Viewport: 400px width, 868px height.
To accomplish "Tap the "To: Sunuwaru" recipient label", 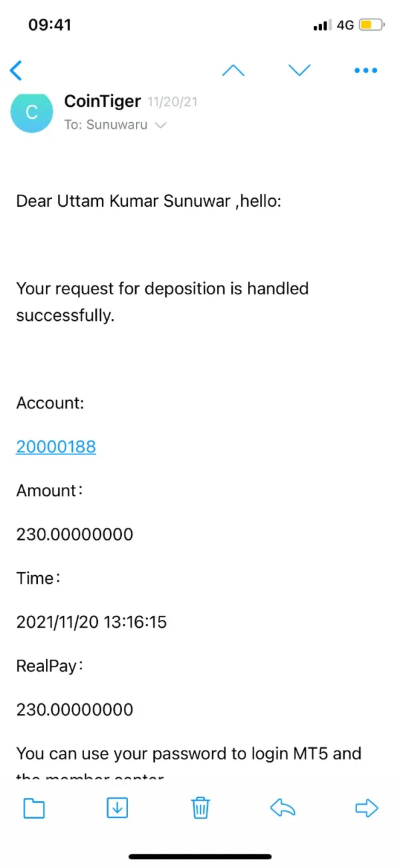I will click(x=105, y=125).
